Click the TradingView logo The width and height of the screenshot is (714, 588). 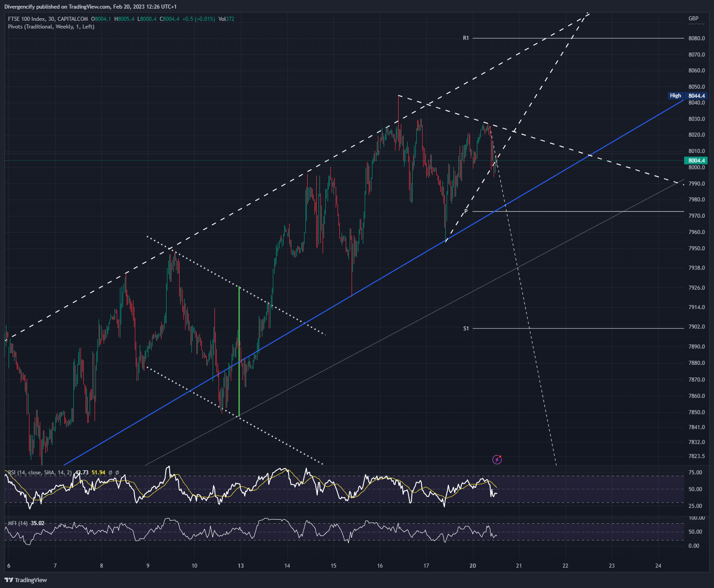pos(26,580)
